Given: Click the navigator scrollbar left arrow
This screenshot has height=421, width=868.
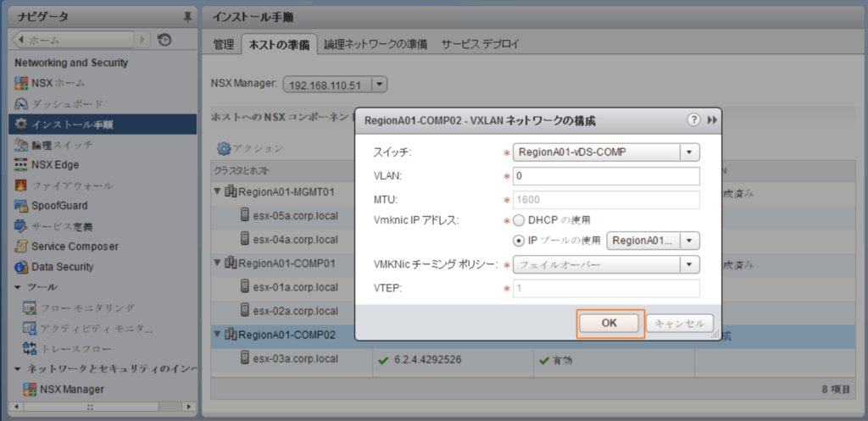Looking at the screenshot, I should 15,407.
